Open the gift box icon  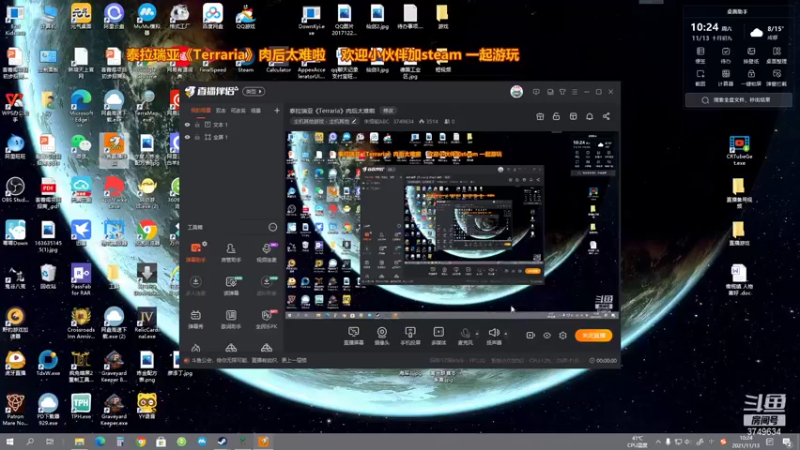coord(540,116)
